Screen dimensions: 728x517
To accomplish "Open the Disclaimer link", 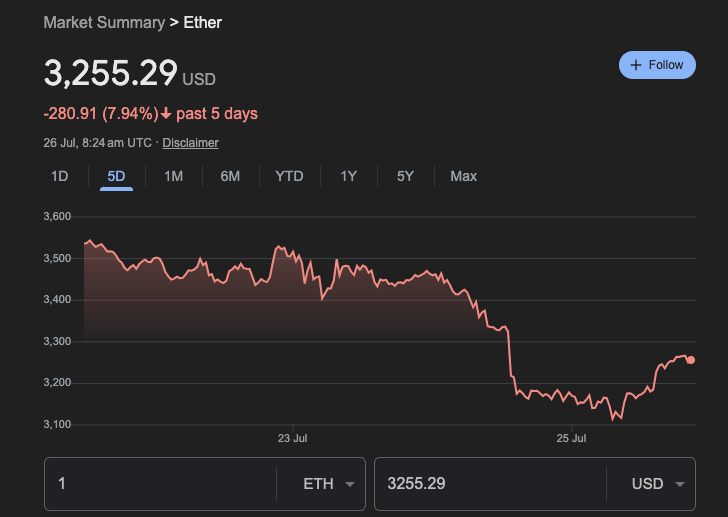I will point(190,143).
